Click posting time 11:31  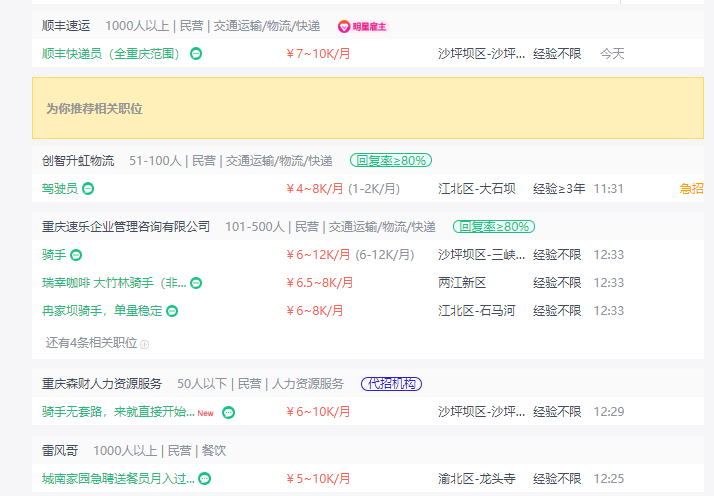(x=608, y=189)
